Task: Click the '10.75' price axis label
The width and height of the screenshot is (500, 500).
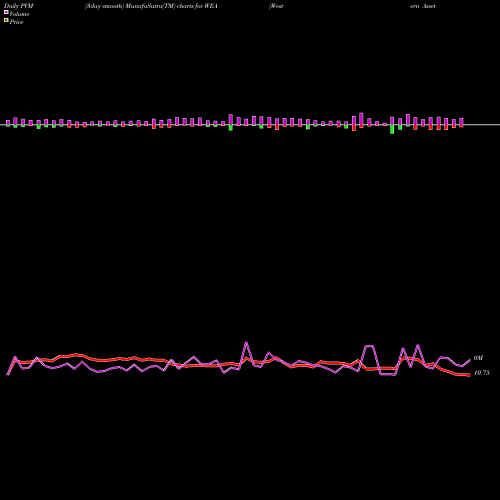Action: [x=481, y=373]
